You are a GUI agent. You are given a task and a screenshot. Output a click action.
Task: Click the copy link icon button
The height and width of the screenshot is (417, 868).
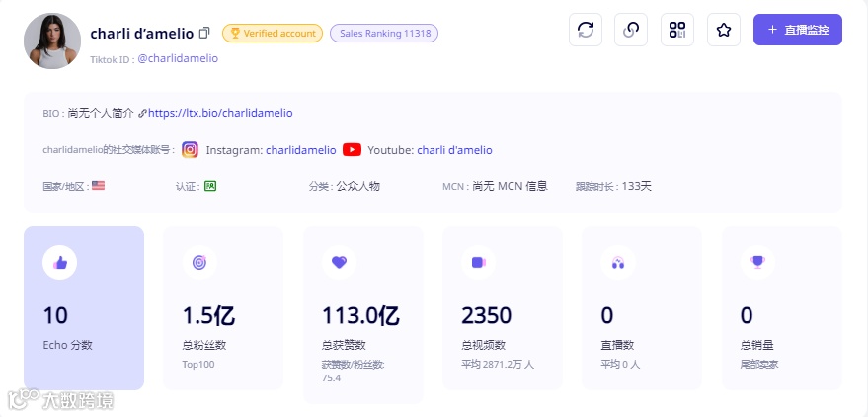click(631, 30)
